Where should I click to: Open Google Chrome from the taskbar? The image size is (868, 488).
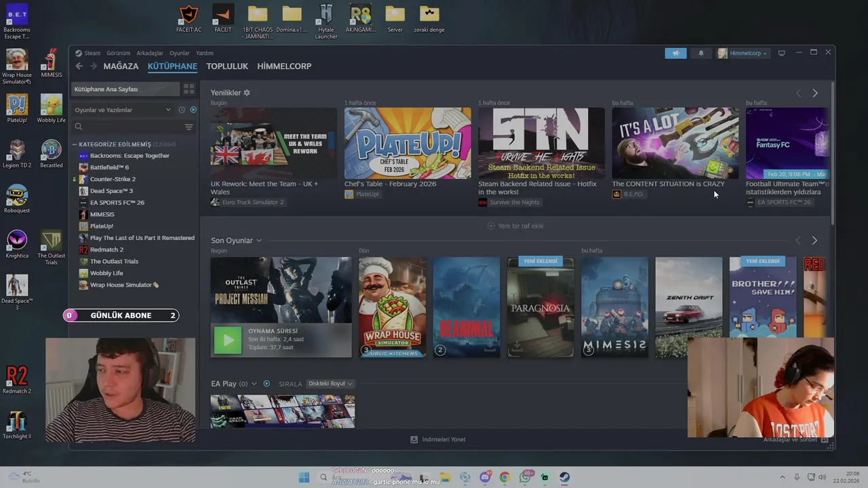pyautogui.click(x=505, y=477)
